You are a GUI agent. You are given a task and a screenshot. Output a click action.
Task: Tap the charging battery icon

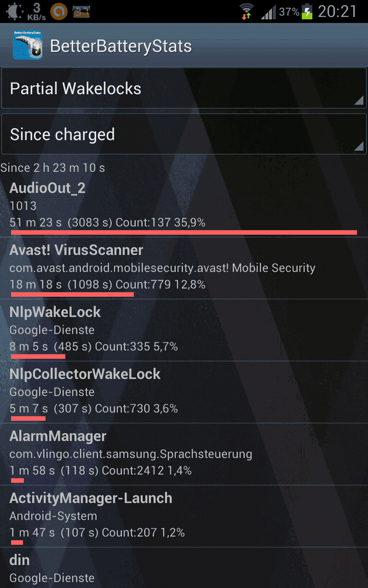(307, 11)
